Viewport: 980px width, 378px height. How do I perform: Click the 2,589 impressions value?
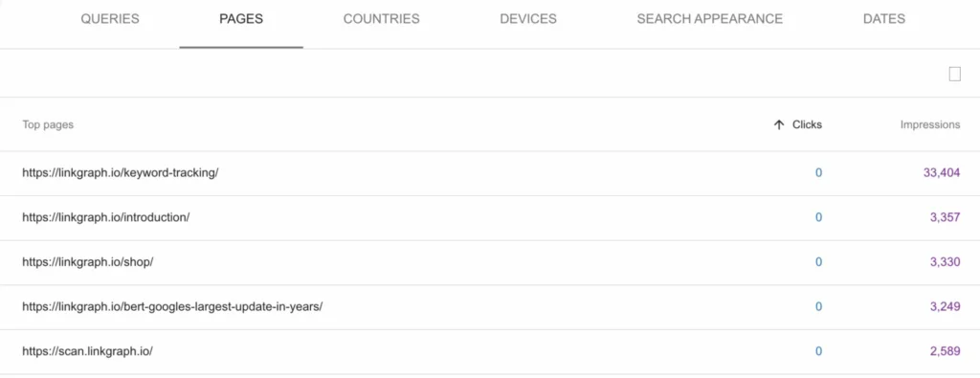(x=945, y=351)
